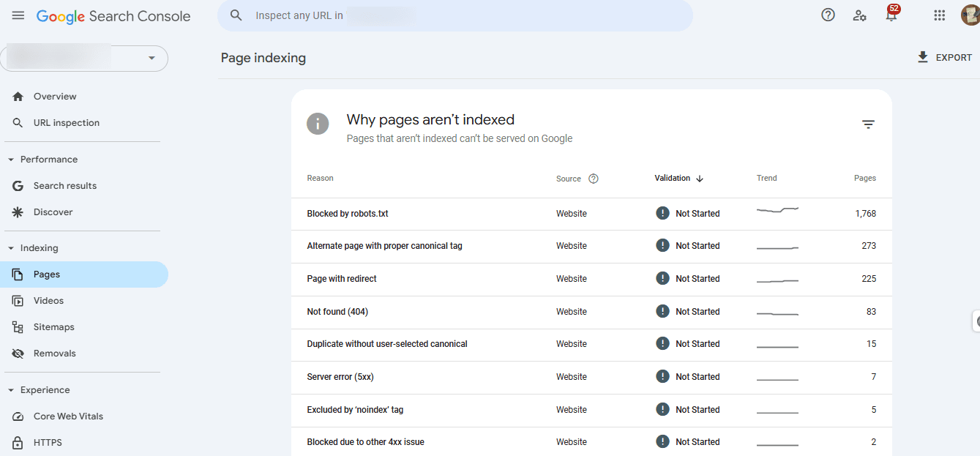Open the notifications bell
The image size is (980, 456).
891,15
